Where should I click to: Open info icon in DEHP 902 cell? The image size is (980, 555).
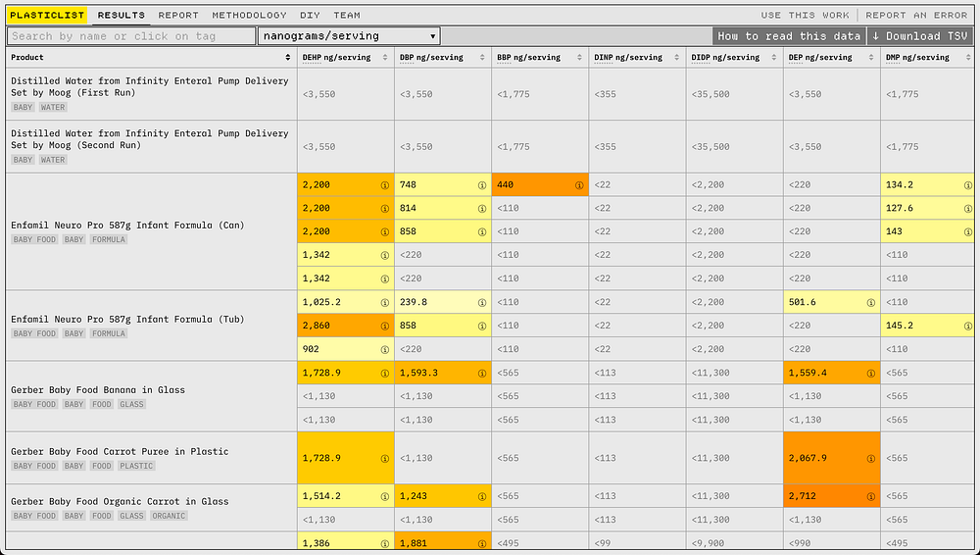pyautogui.click(x=385, y=349)
